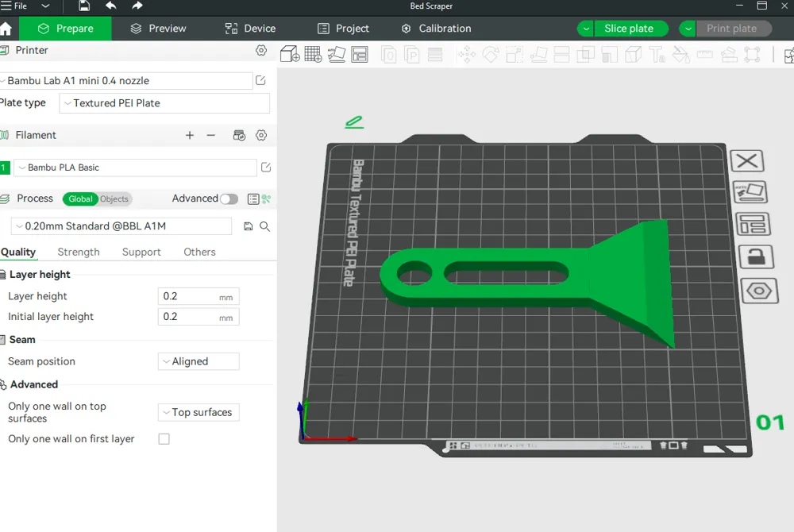Select the Measure ruler tool
This screenshot has height=532, width=794.
coord(704,54)
